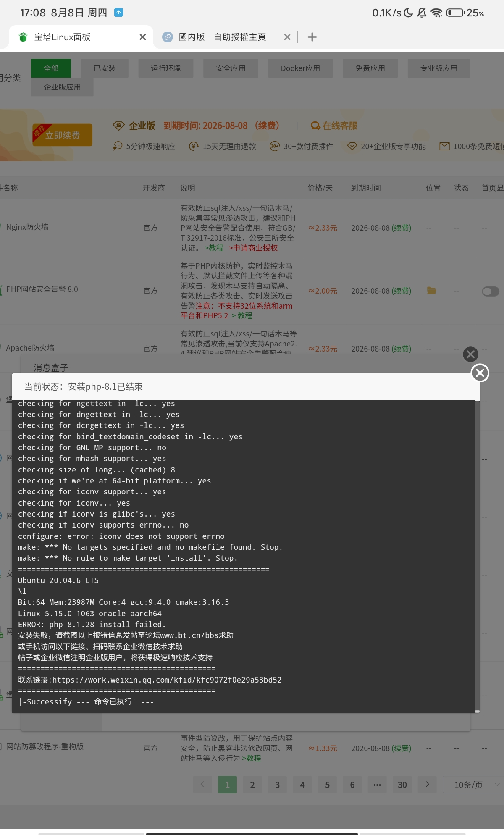504x840 pixels.
Task: Click the PHP网站安全告警 8.0 plugin name
Action: (x=42, y=289)
